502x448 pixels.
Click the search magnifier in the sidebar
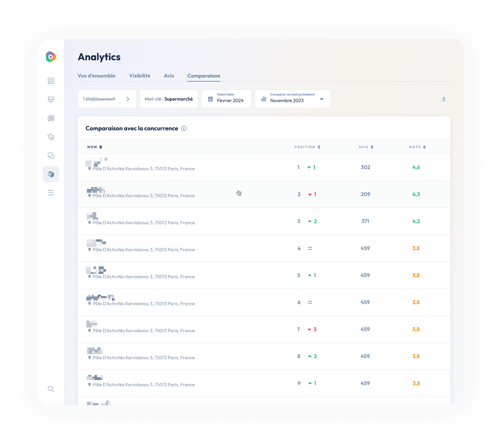[51, 389]
